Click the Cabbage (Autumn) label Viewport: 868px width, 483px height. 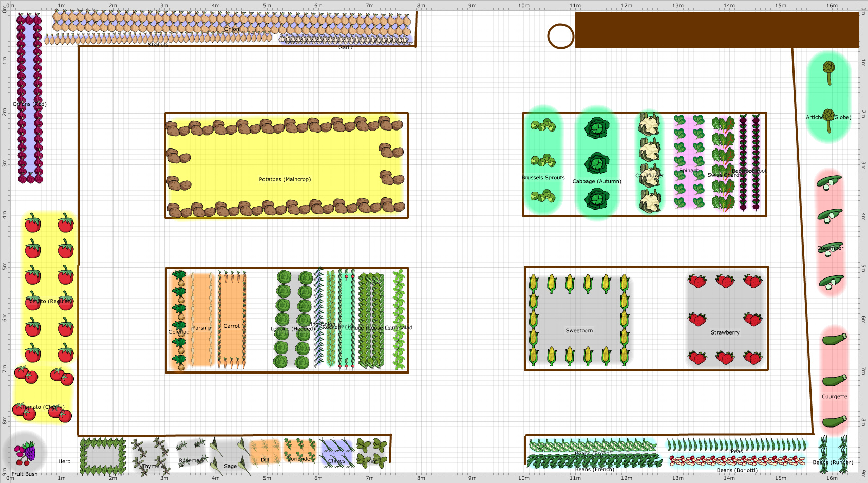(x=597, y=181)
